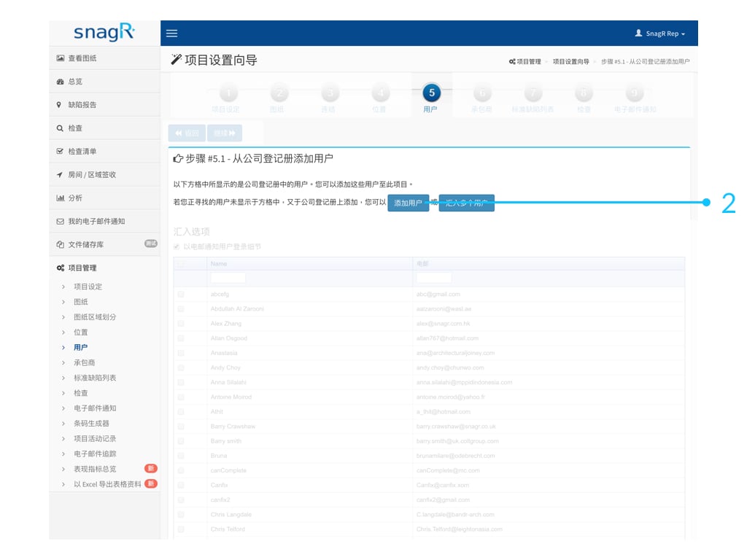
Task: Open 项目活动记录 submenu item
Action: coord(95,438)
